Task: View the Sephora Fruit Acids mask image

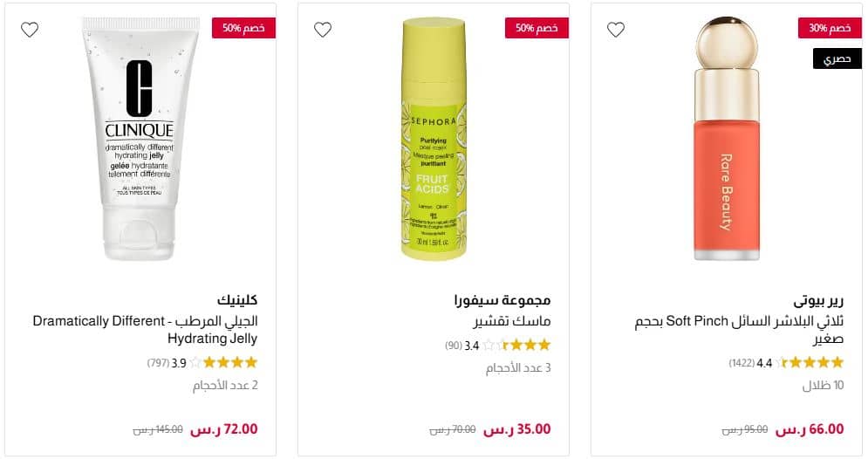Action: click(433, 139)
